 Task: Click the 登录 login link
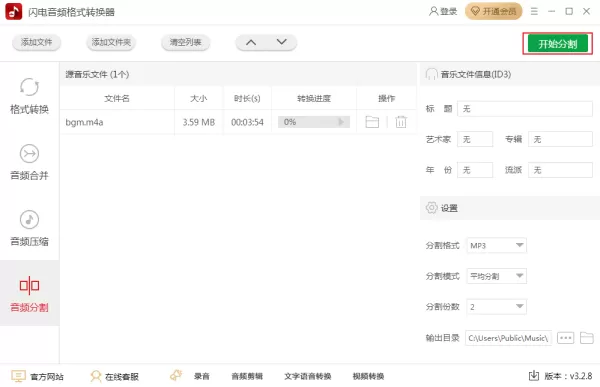tap(443, 11)
